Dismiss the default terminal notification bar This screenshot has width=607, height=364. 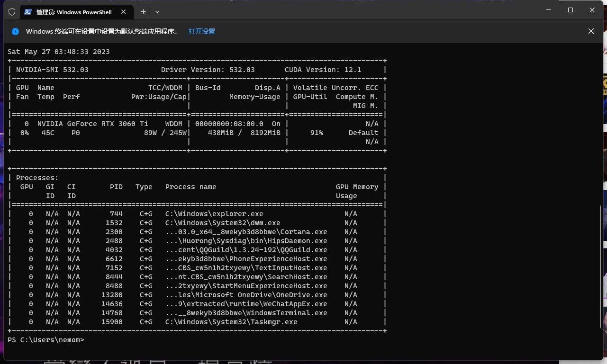point(591,31)
